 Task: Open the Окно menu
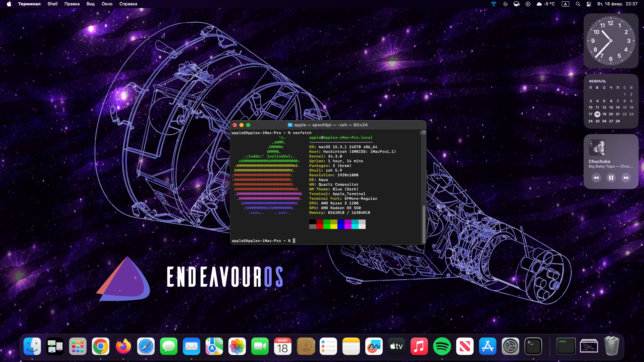[x=107, y=4]
